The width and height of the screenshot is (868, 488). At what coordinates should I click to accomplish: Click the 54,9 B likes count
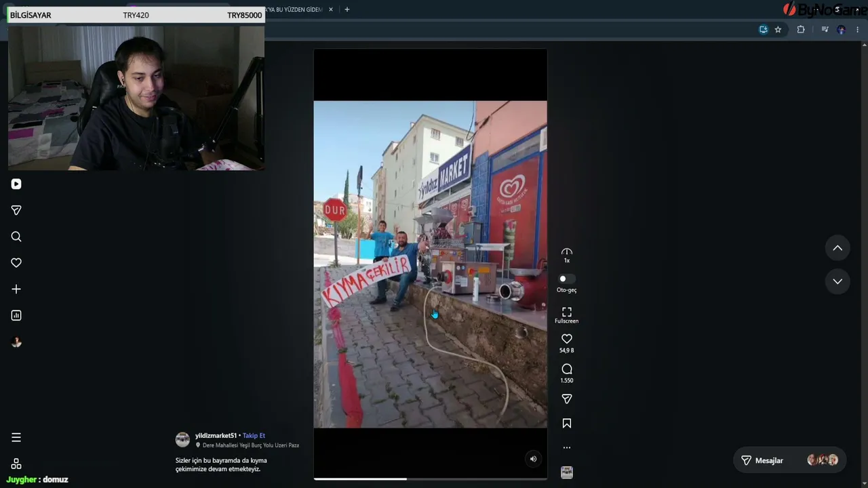pyautogui.click(x=567, y=350)
